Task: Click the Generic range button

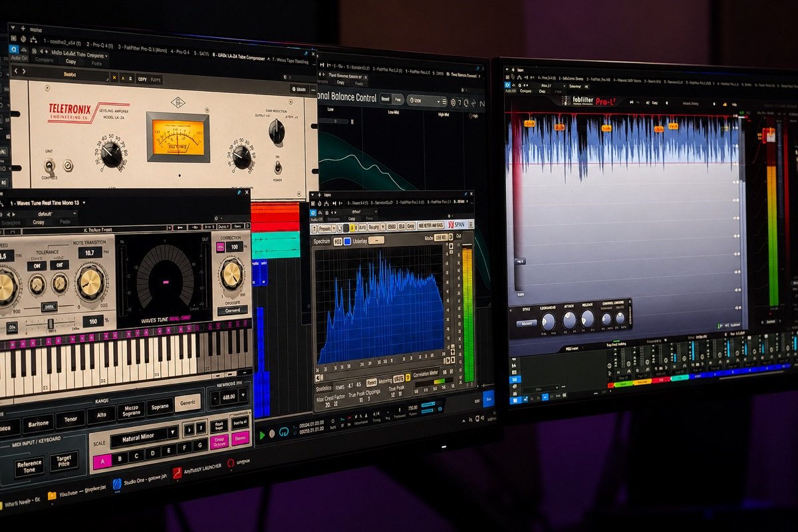Action: coord(188,402)
